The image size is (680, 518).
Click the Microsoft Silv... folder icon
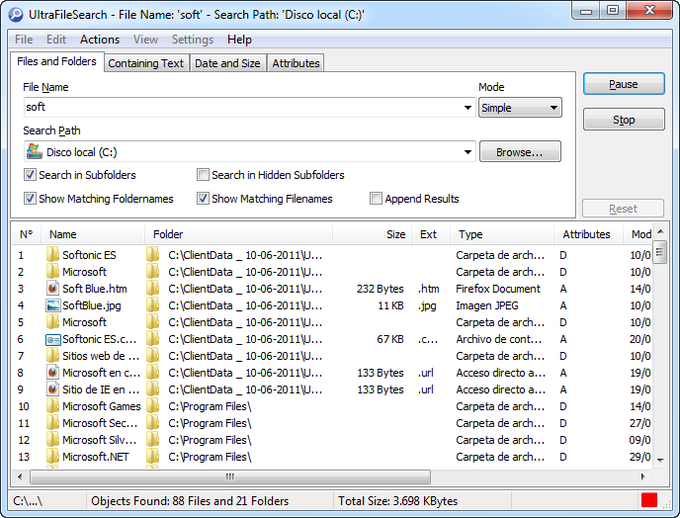tap(52, 440)
